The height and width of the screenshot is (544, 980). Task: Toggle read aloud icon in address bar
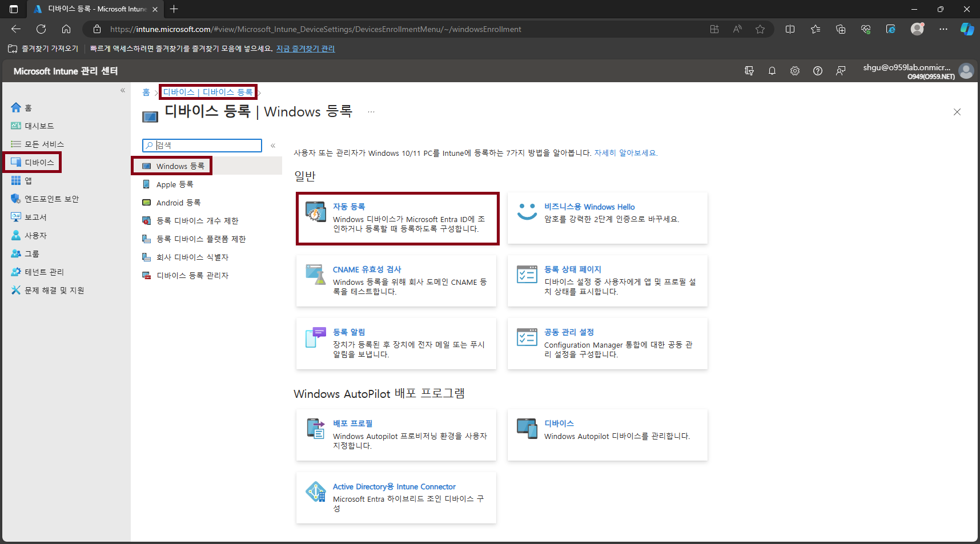(737, 29)
